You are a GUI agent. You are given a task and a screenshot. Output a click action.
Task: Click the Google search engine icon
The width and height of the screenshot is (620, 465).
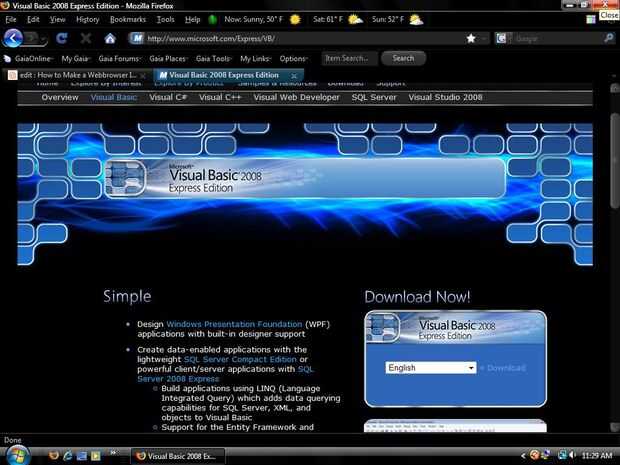(x=501, y=38)
